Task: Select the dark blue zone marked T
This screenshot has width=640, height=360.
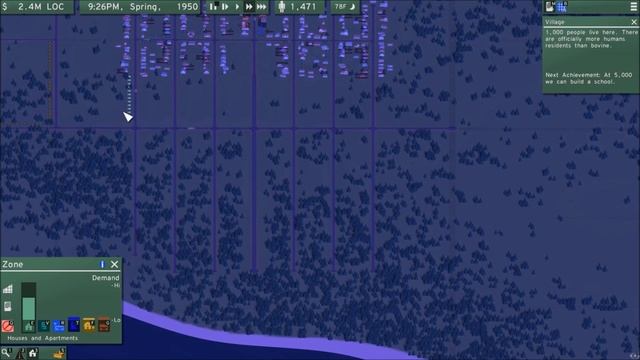Action: (x=74, y=325)
